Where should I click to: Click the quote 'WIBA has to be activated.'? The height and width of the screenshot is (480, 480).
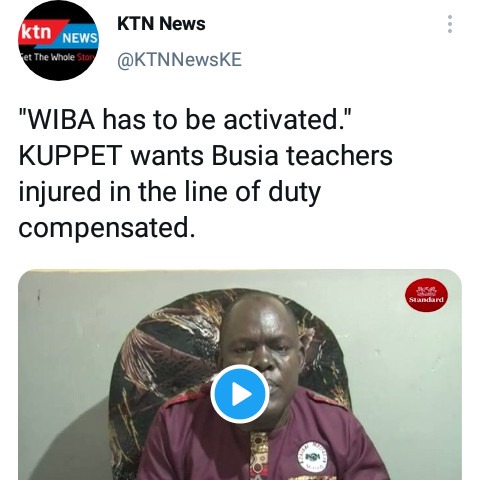click(x=185, y=120)
